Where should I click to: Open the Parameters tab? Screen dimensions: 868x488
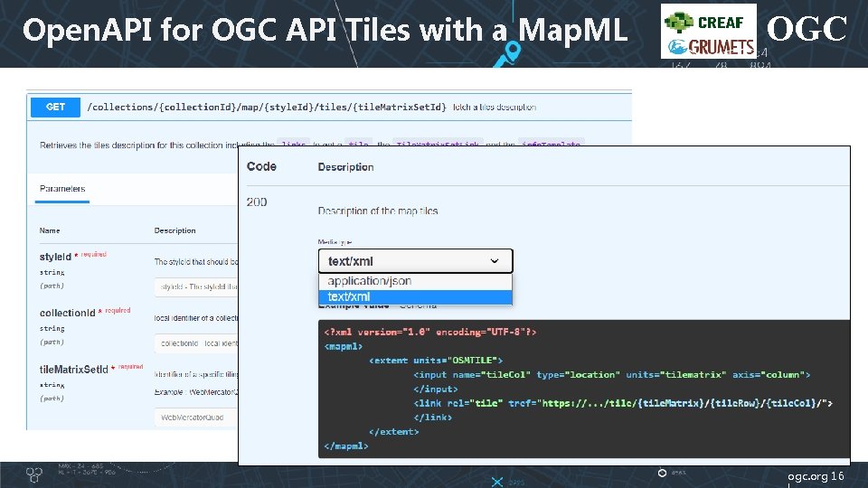coord(62,189)
